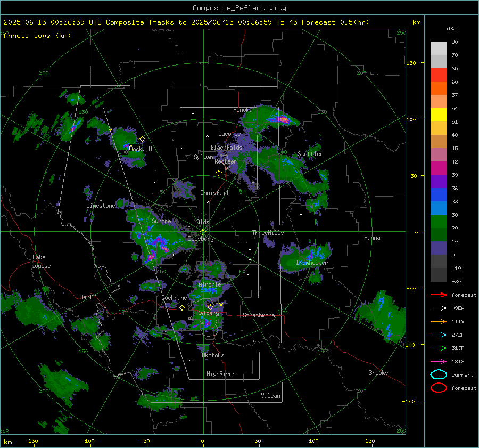
Task: Click the red forecast arrow in legend
Action: point(439,295)
